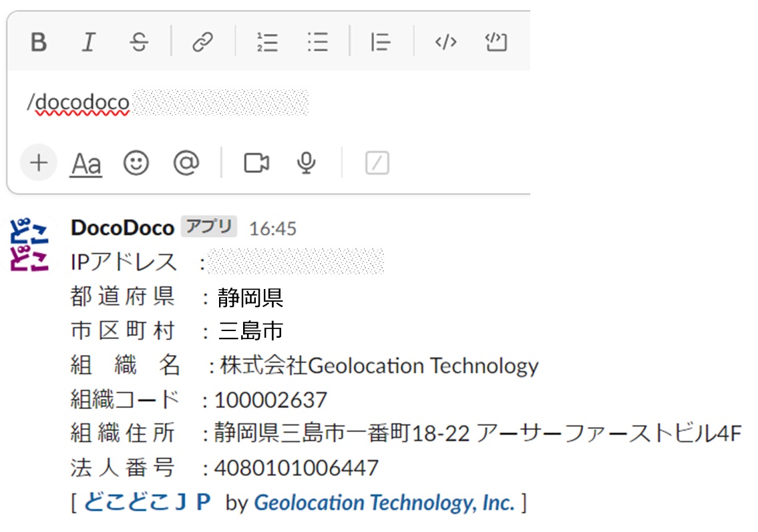The width and height of the screenshot is (758, 532).
Task: Place cursor in the message input field
Action: (200, 102)
